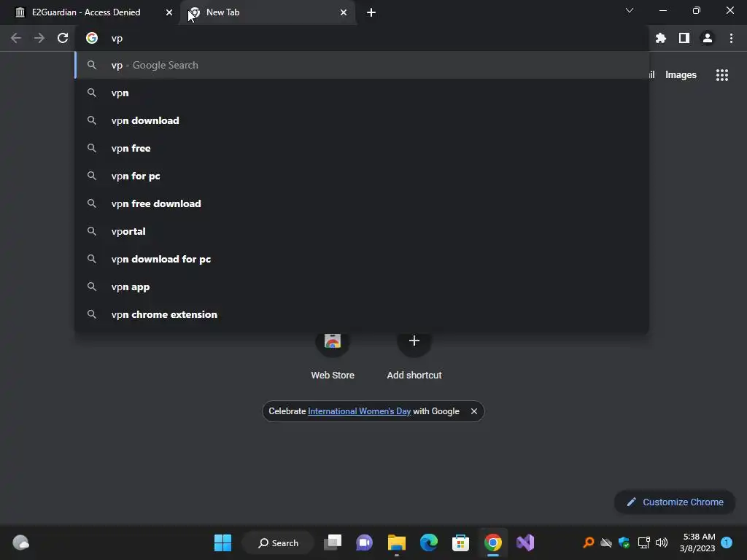
Task: Open the weather widget on the taskbar
Action: (x=20, y=542)
